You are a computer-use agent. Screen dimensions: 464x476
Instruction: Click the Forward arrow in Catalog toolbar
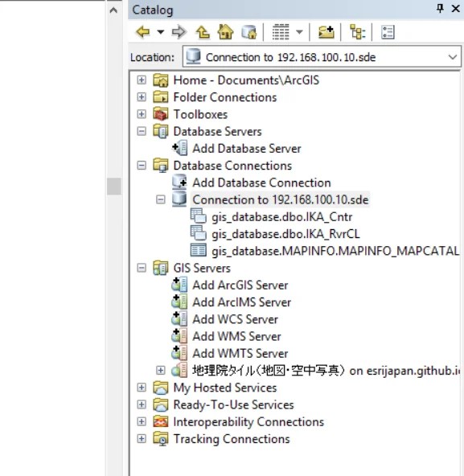179,32
